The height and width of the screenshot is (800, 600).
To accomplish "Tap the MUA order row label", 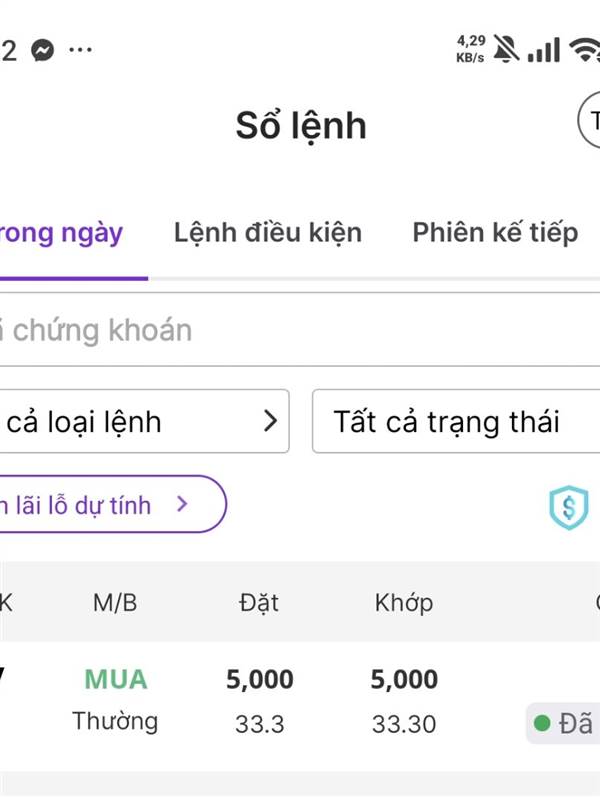I will click(x=116, y=680).
